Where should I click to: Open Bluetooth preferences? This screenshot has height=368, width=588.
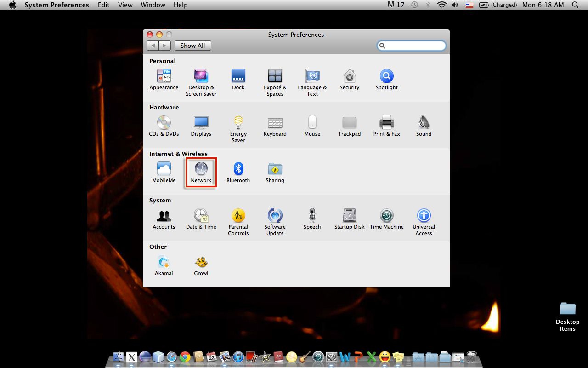point(238,169)
